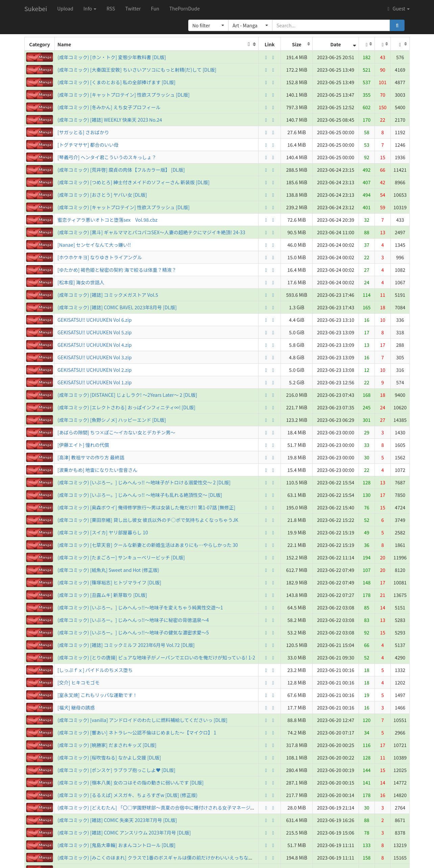Click the completed count 15165
This screenshot has width=434, height=868.
400,858
